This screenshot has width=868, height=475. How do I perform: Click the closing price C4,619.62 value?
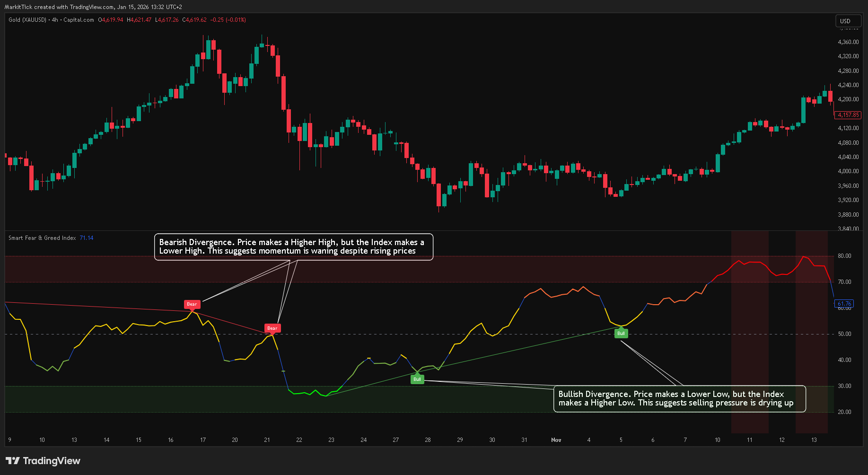[x=194, y=20]
